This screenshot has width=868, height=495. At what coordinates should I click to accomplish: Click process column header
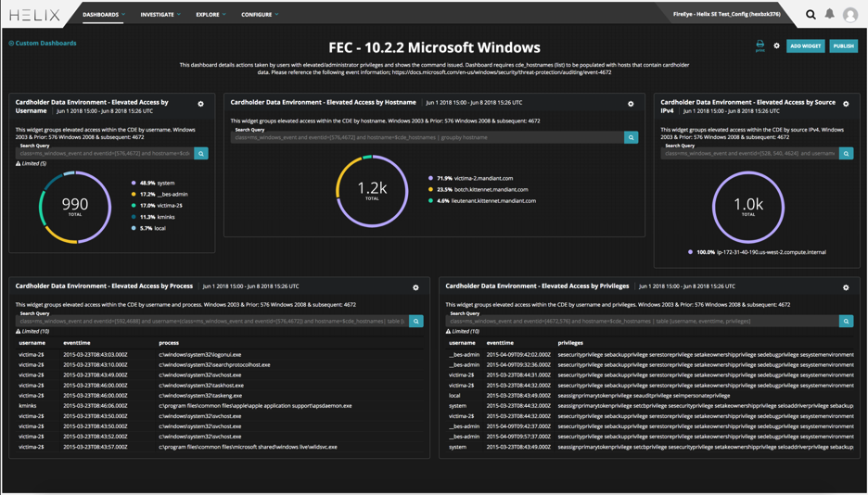(x=169, y=343)
